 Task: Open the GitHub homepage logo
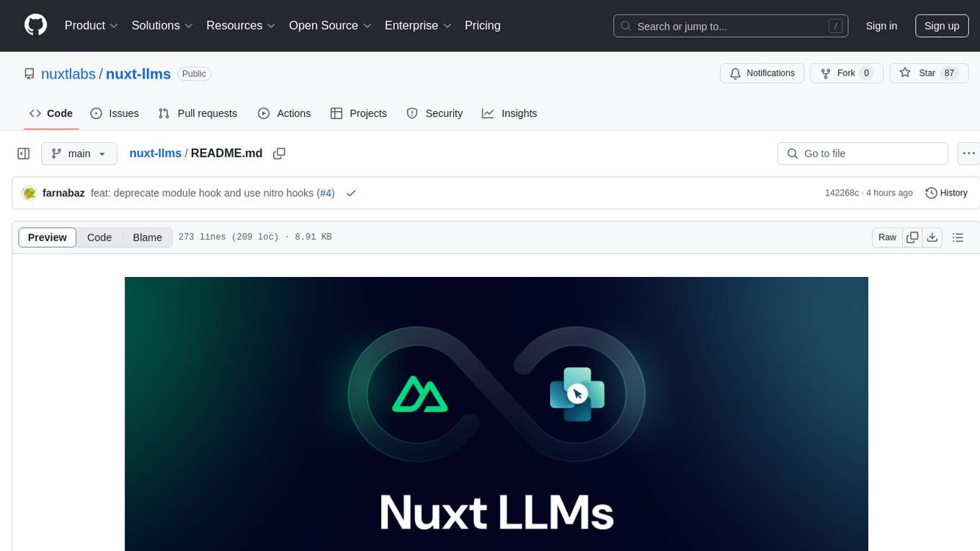35,25
